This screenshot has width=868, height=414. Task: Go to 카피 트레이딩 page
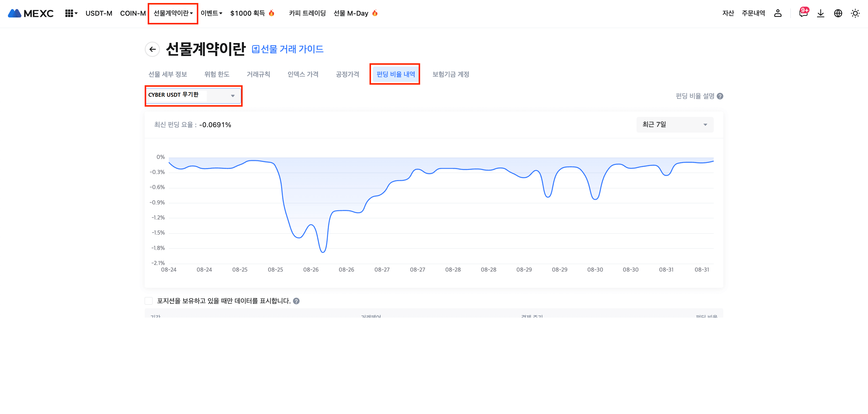pyautogui.click(x=307, y=13)
